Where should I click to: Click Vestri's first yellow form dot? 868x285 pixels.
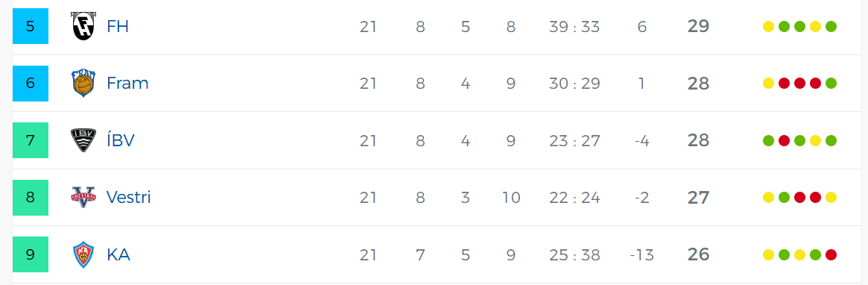click(x=768, y=198)
